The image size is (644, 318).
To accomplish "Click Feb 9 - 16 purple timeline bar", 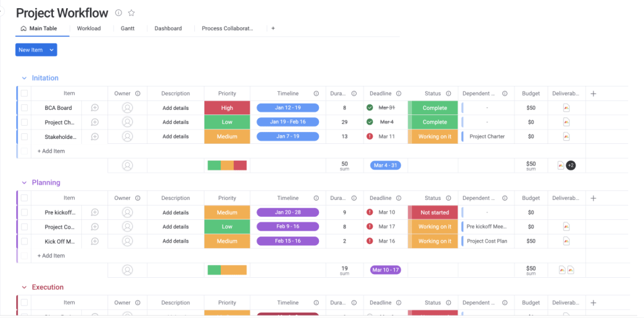I will coord(287,227).
